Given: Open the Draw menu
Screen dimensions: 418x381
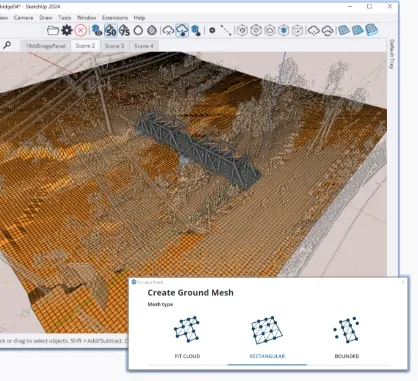Looking at the screenshot, I should click(x=46, y=18).
